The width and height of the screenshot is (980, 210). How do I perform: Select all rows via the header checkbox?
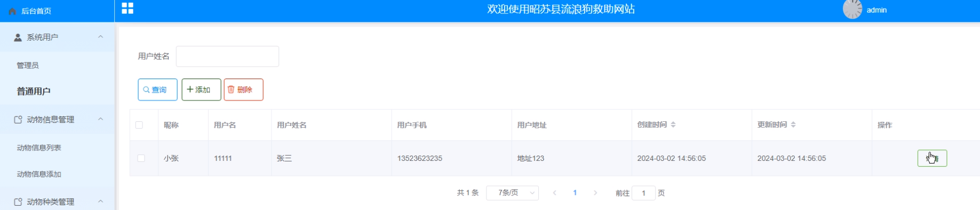coord(139,125)
